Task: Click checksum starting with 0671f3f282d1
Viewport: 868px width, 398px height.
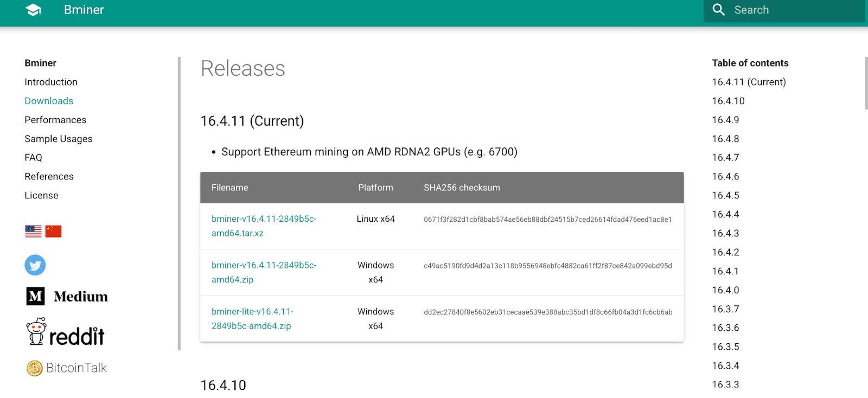Action: [548, 220]
